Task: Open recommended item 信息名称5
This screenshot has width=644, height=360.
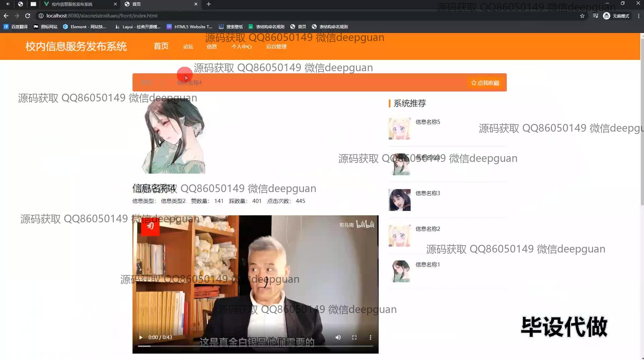Action: [x=428, y=122]
